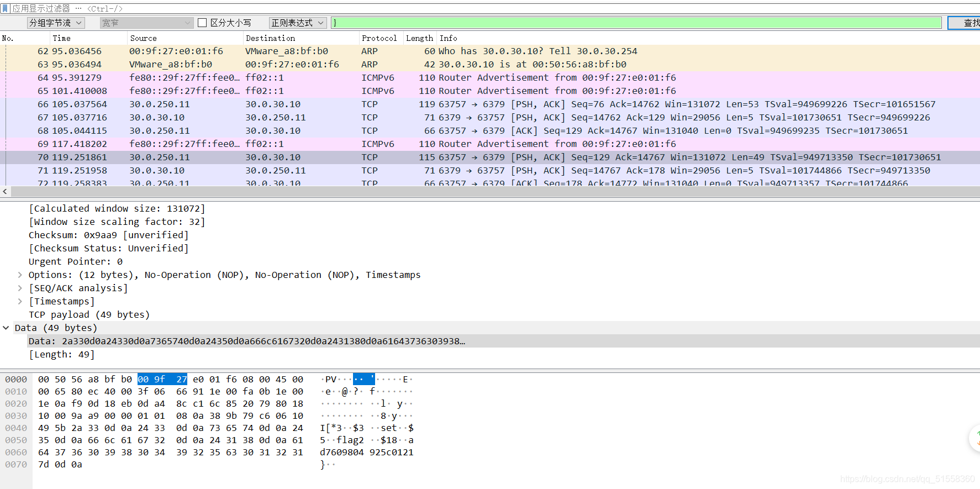Click left arrow of packet list scrollbar
Screen dimensions: 980x489
(5, 191)
